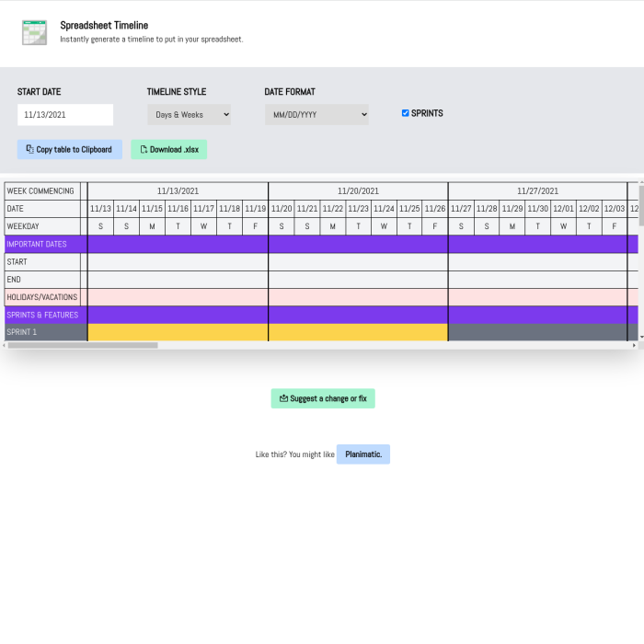Image resolution: width=644 pixels, height=644 pixels.
Task: Click Copy table to Clipboard button
Action: (x=70, y=149)
